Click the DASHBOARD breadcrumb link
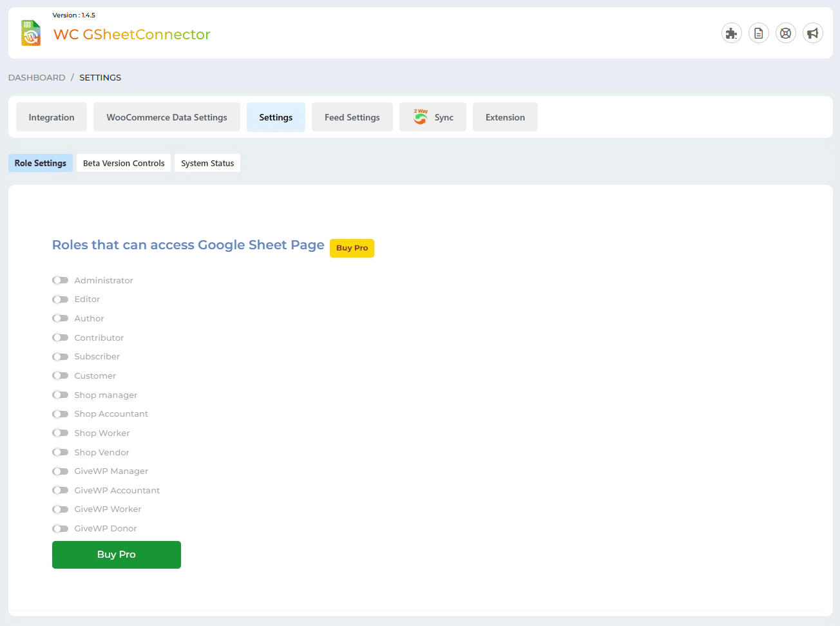The height and width of the screenshot is (626, 840). [37, 77]
